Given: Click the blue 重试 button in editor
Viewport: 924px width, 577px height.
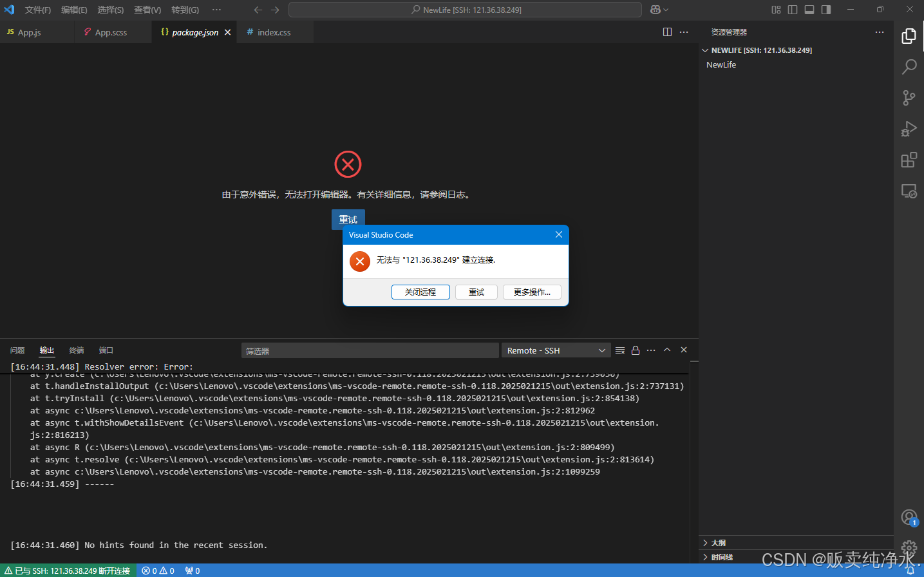Looking at the screenshot, I should coord(348,219).
